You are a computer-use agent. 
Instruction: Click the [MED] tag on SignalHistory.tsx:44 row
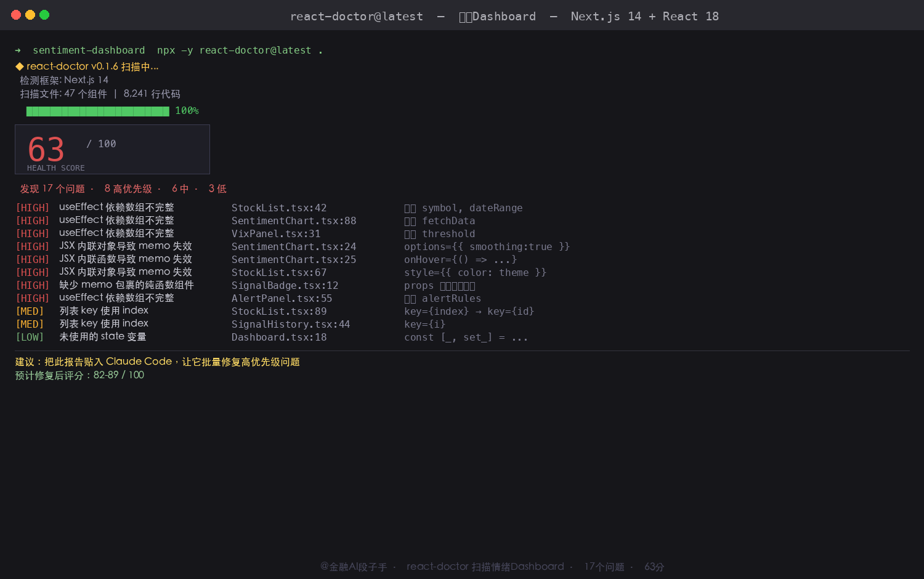coord(30,325)
